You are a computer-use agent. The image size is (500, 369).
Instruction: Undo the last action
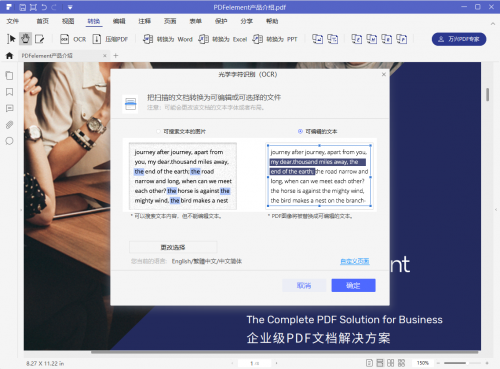click(44, 7)
